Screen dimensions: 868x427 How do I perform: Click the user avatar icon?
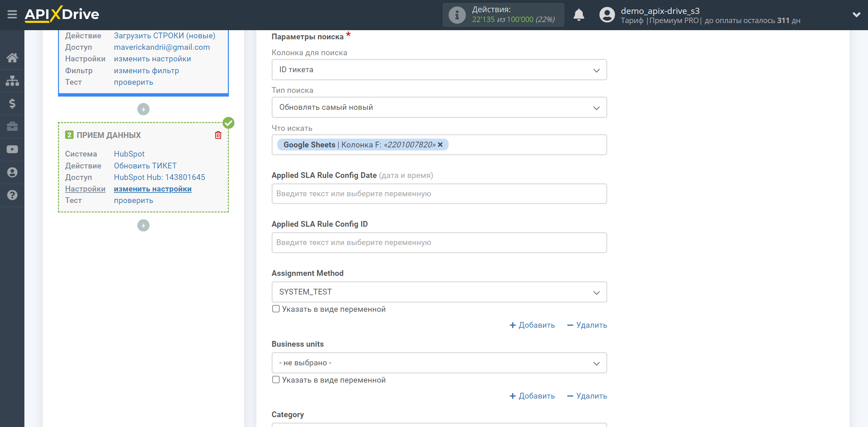[x=607, y=15]
